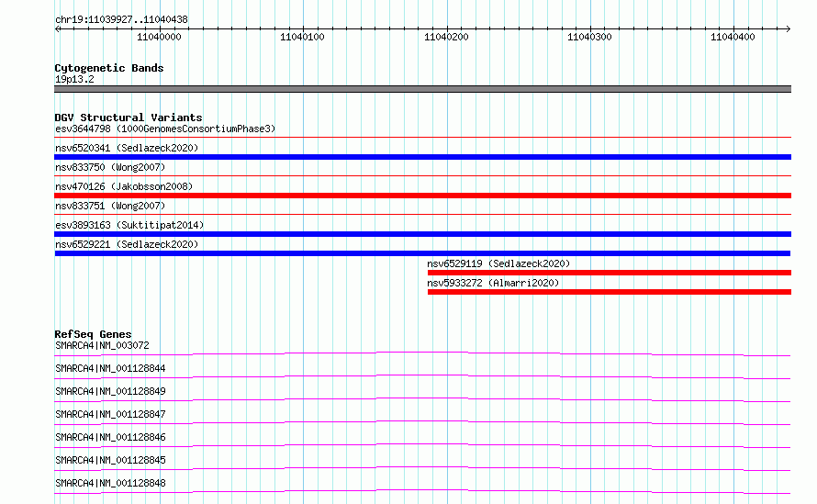Select the DGV Structural Variants heading
817x504 pixels.
[x=129, y=118]
